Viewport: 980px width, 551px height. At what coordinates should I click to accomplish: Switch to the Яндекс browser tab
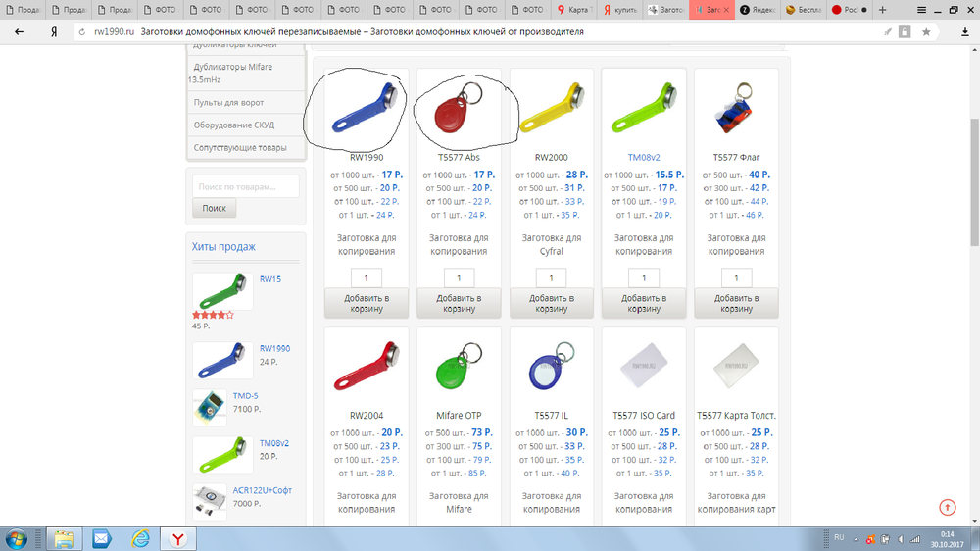758,10
